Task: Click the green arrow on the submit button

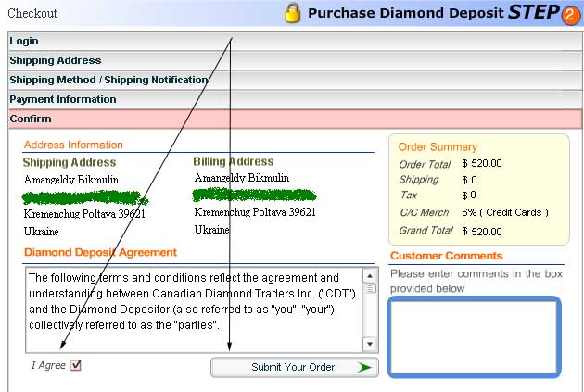Action: coord(363,368)
